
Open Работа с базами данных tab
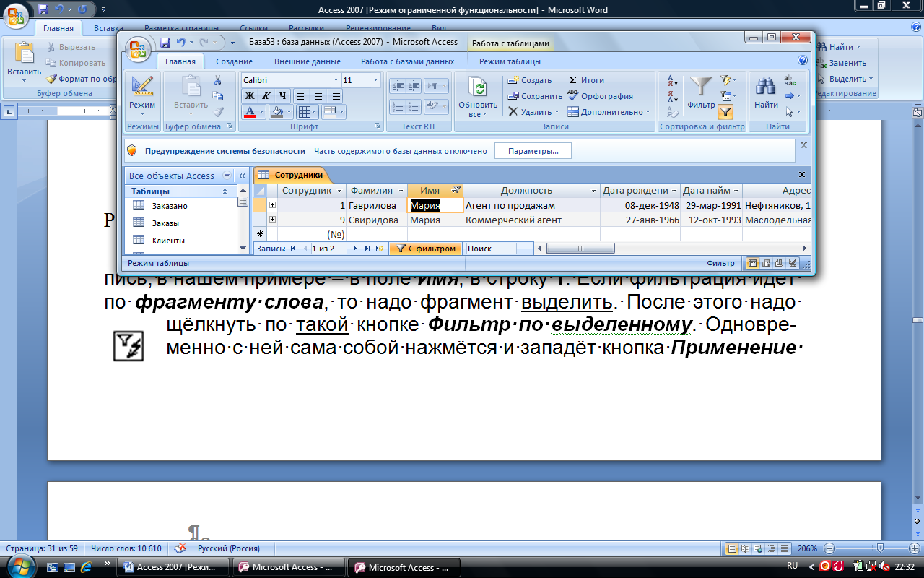(x=408, y=62)
